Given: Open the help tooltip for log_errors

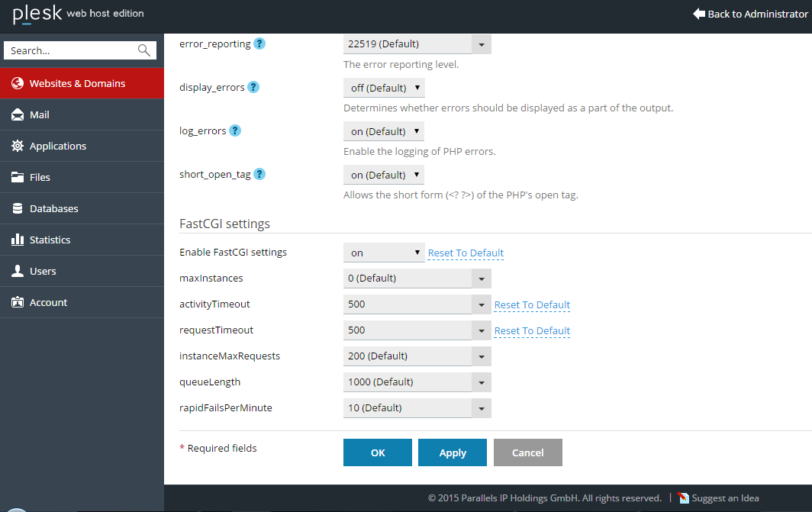Looking at the screenshot, I should [235, 130].
